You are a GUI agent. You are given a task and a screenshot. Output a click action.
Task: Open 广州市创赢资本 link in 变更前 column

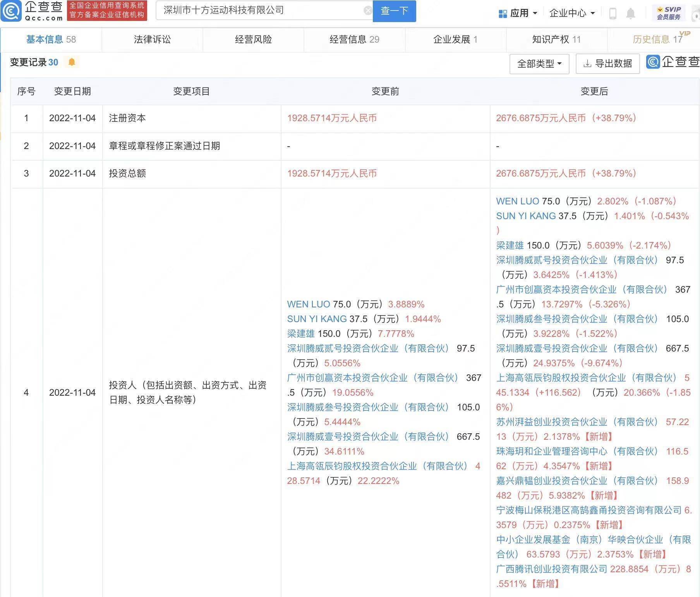(372, 378)
